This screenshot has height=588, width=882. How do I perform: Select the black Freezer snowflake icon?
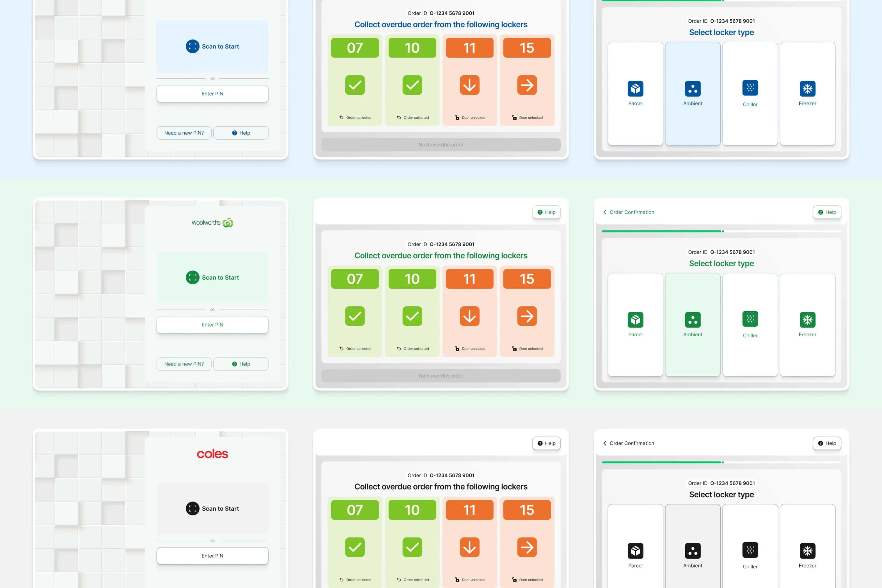[807, 550]
